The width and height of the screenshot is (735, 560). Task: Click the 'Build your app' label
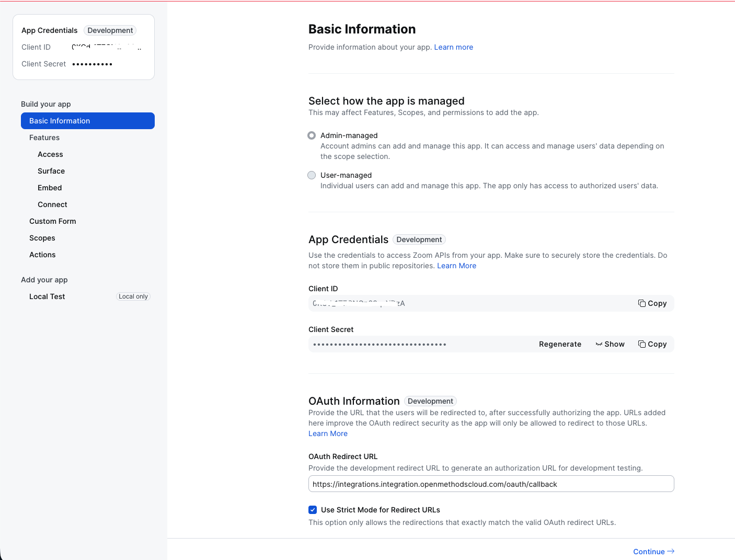click(x=46, y=104)
